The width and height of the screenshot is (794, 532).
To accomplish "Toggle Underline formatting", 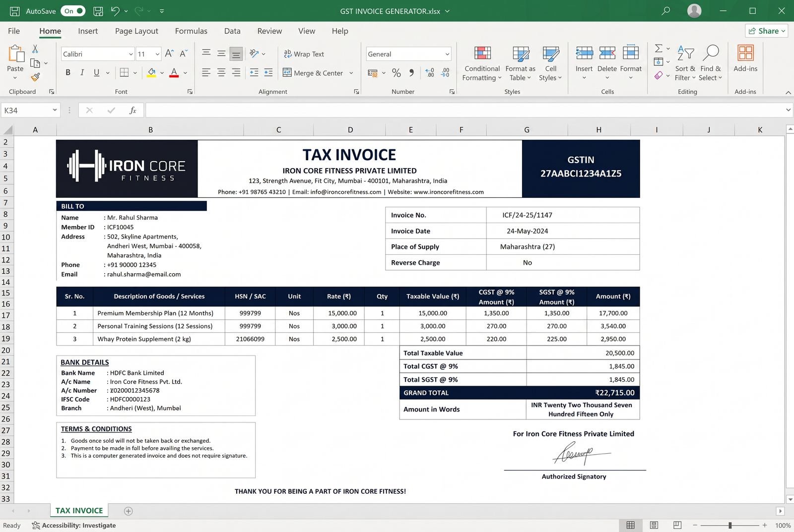I will (96, 72).
